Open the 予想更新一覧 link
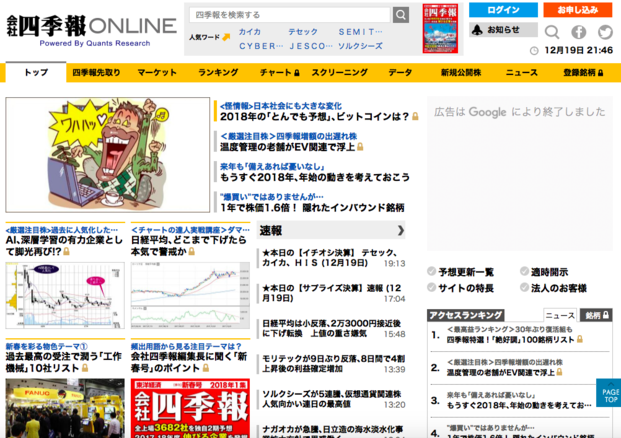Viewport: 621px width, 438px height. tap(466, 272)
